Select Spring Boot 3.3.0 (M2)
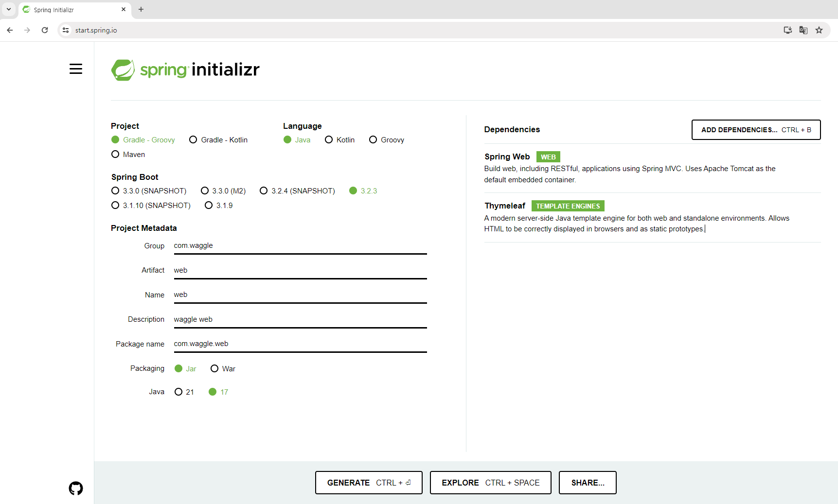The height and width of the screenshot is (504, 838). (223, 191)
